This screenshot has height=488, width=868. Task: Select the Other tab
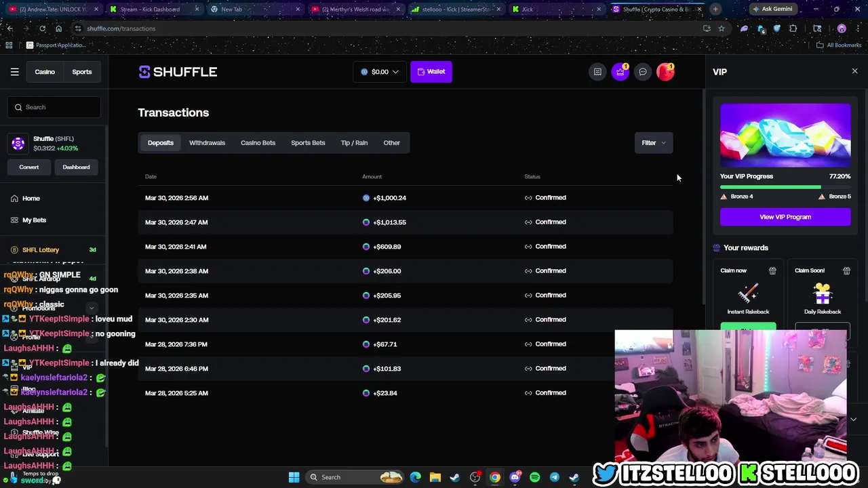[x=391, y=142]
